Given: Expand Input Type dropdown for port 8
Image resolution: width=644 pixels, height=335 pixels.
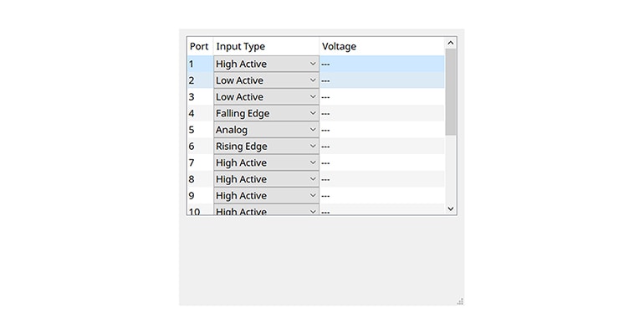Looking at the screenshot, I should (266, 179).
